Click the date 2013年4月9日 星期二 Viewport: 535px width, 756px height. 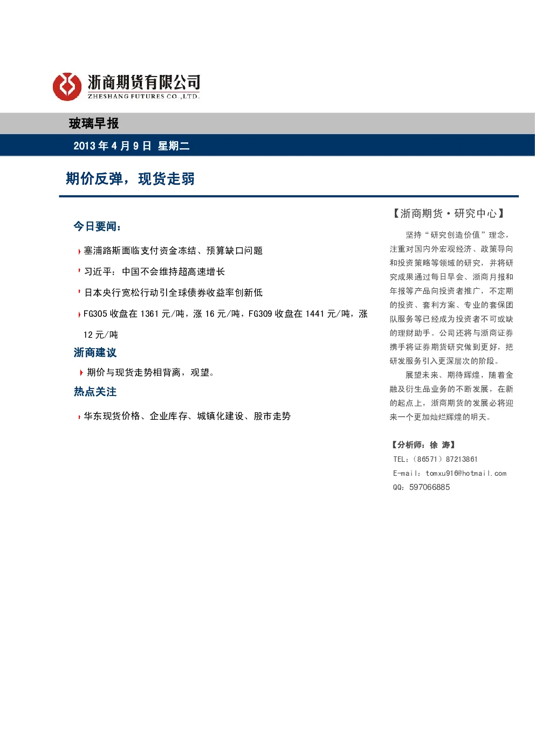click(132, 146)
